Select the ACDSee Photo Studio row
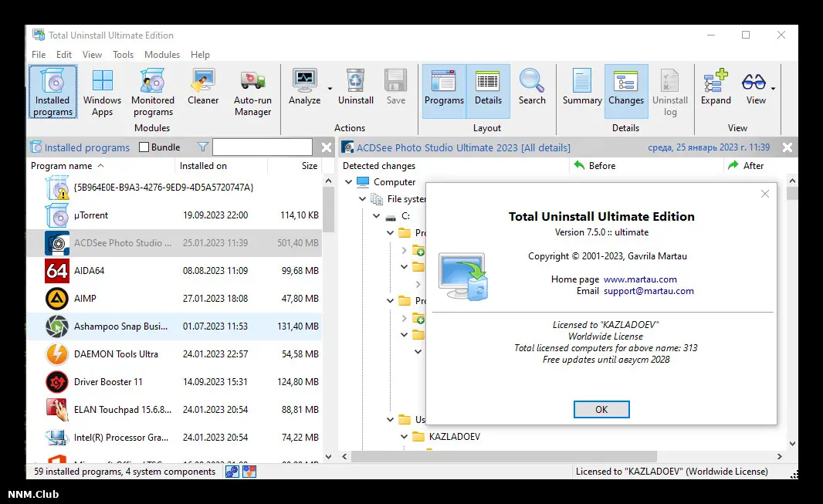Image resolution: width=823 pixels, height=504 pixels. tap(174, 243)
